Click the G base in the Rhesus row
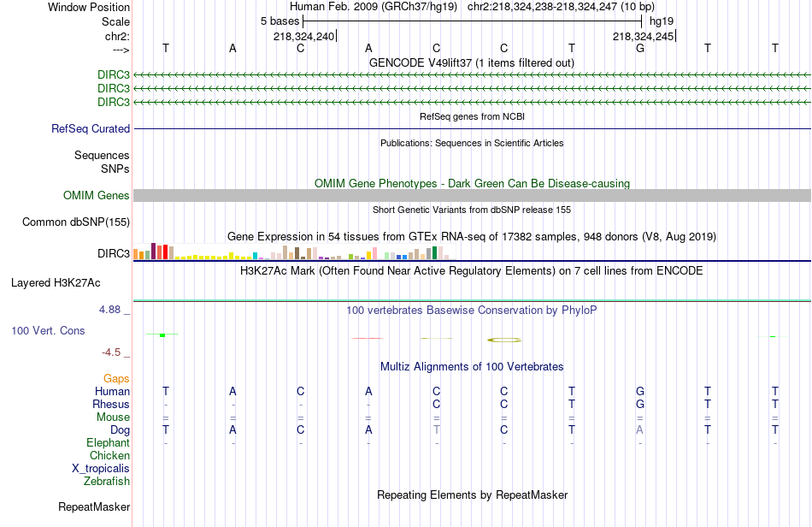 point(640,404)
